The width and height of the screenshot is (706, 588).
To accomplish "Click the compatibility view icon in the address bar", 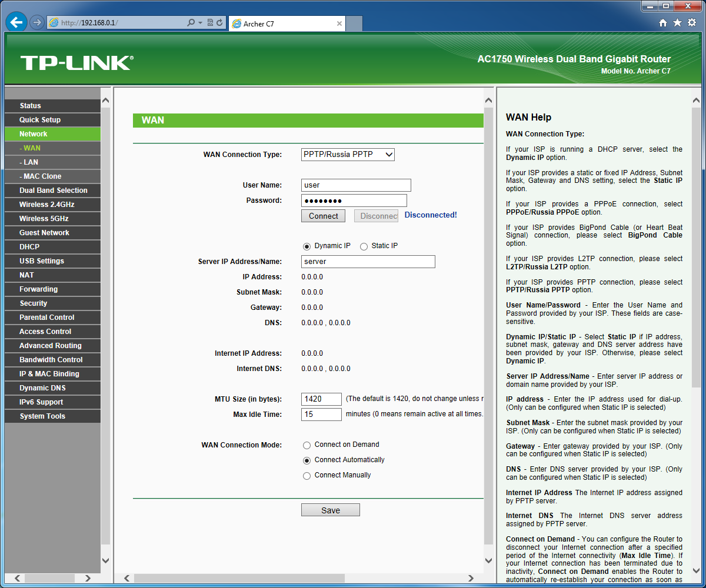I will 210,23.
